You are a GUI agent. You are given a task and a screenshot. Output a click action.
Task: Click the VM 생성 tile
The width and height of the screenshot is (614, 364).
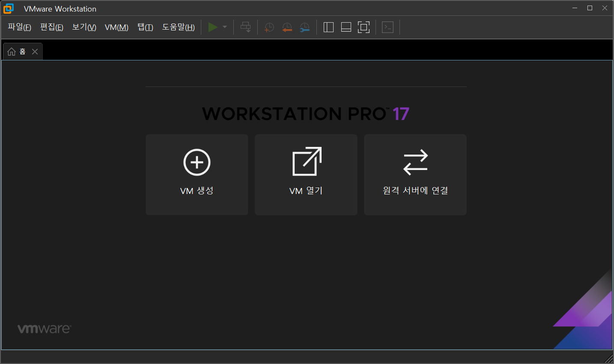point(197,175)
